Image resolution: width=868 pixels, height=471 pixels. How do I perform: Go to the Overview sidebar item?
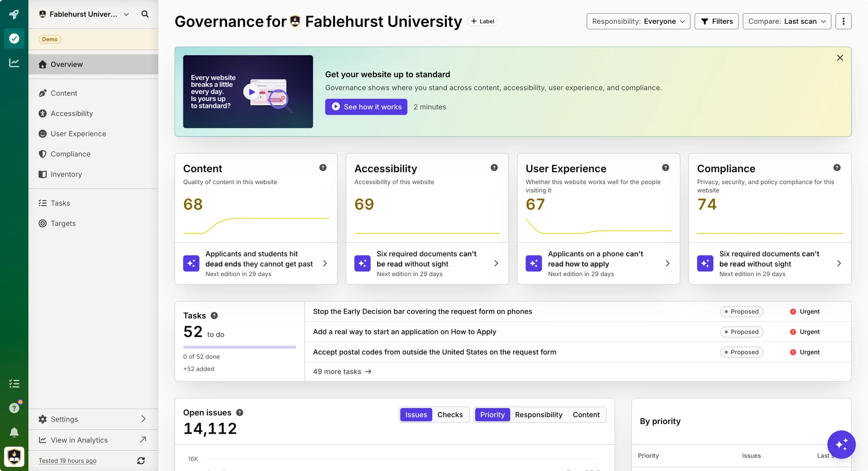point(93,64)
